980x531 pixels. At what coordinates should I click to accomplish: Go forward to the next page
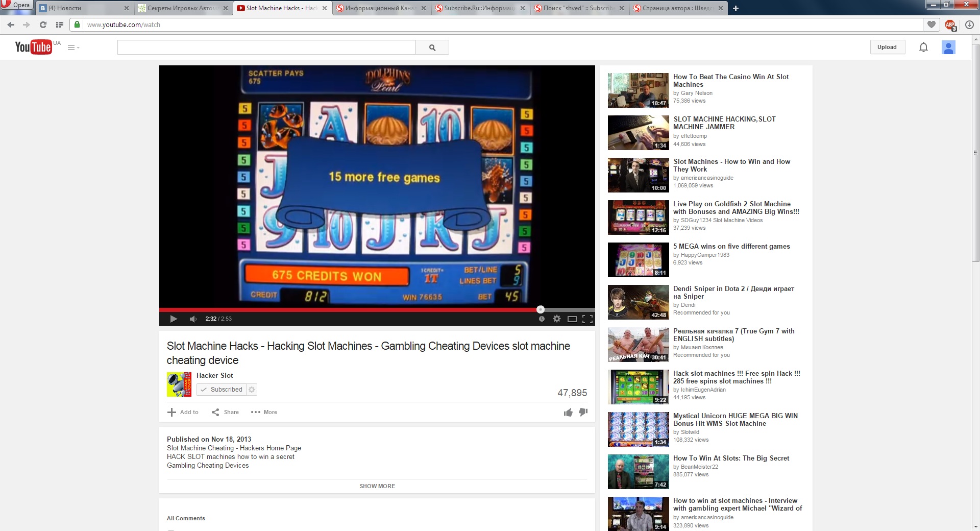point(27,25)
